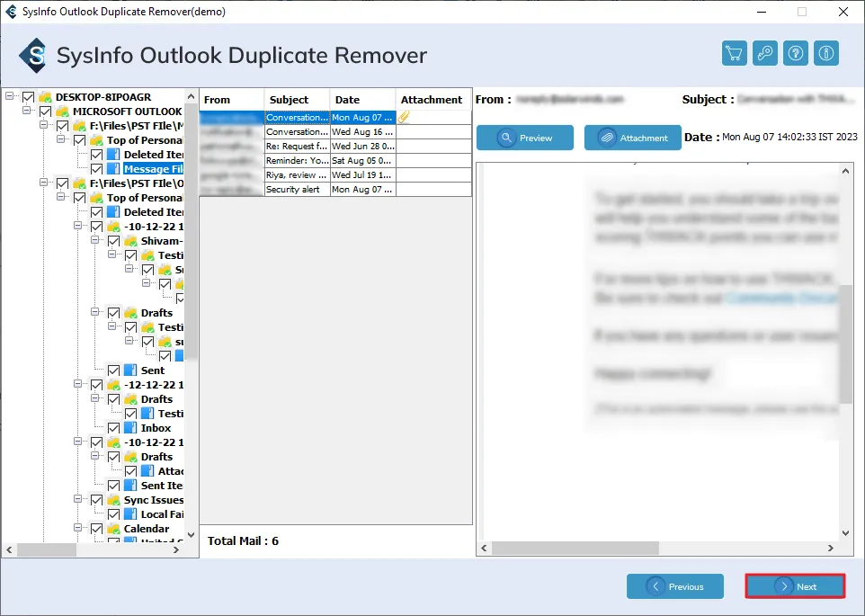Click the Sync Issues folder icon

tap(113, 500)
